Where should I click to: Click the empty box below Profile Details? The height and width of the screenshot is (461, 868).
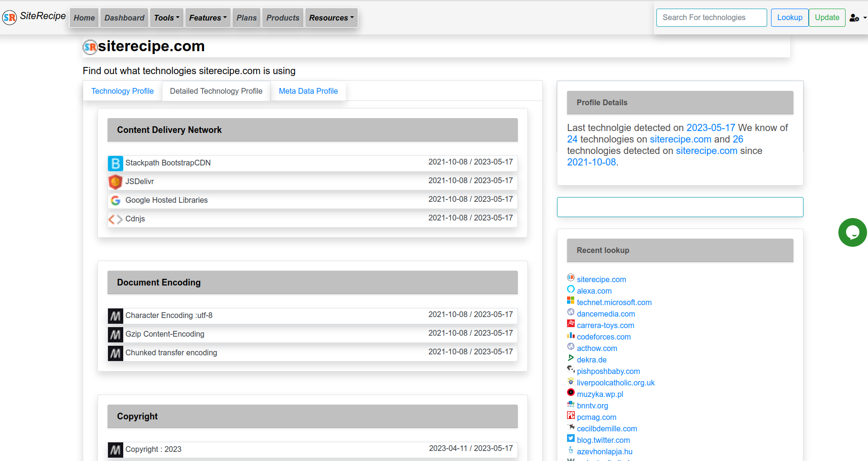(x=680, y=207)
